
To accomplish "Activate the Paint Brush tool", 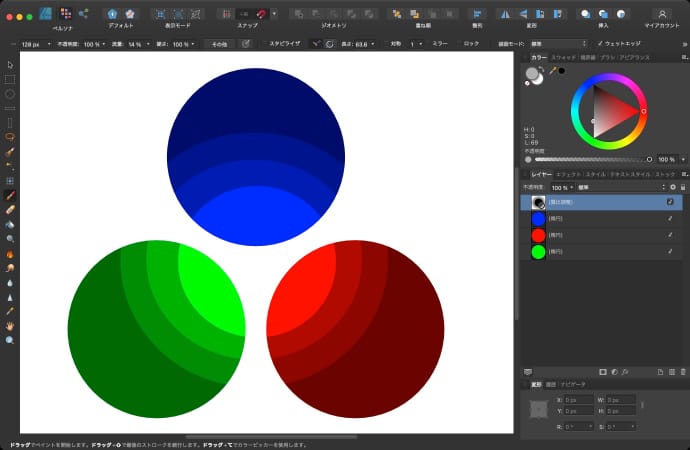I will [x=10, y=195].
